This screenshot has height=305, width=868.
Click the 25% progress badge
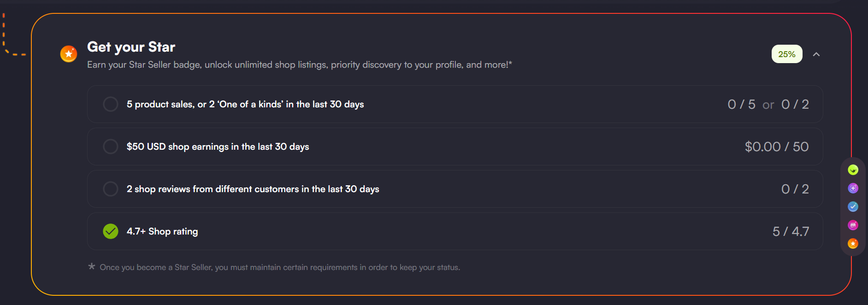pos(786,54)
